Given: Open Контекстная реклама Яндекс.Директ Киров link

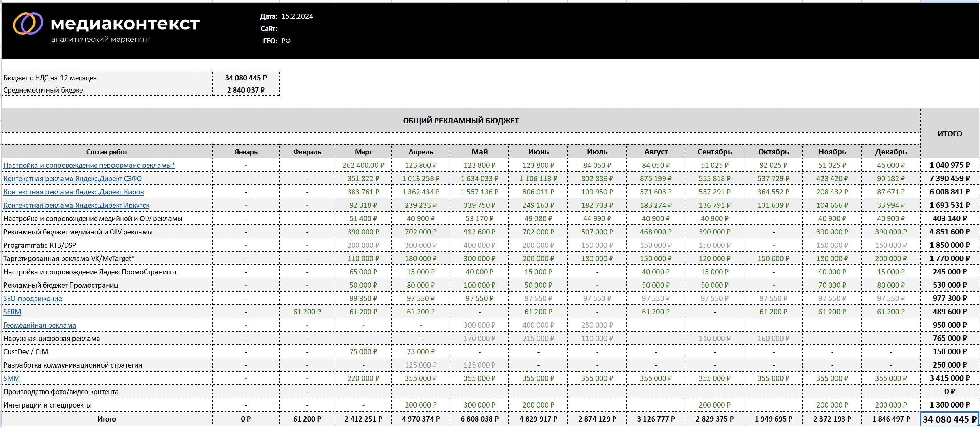Looking at the screenshot, I should click(73, 192).
